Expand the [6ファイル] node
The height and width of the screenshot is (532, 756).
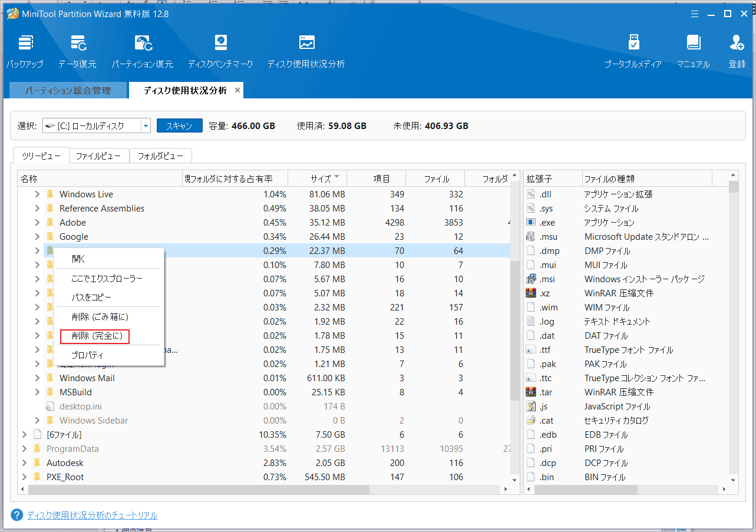pyautogui.click(x=24, y=435)
